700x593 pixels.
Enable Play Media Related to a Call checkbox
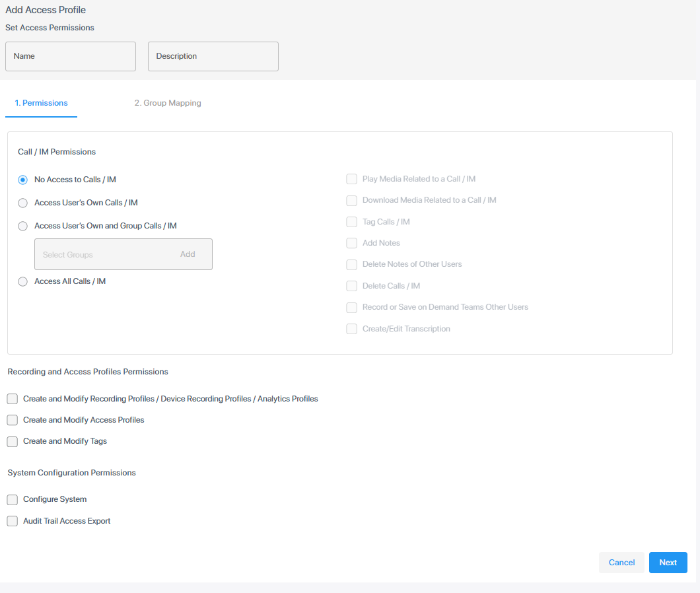click(x=352, y=179)
